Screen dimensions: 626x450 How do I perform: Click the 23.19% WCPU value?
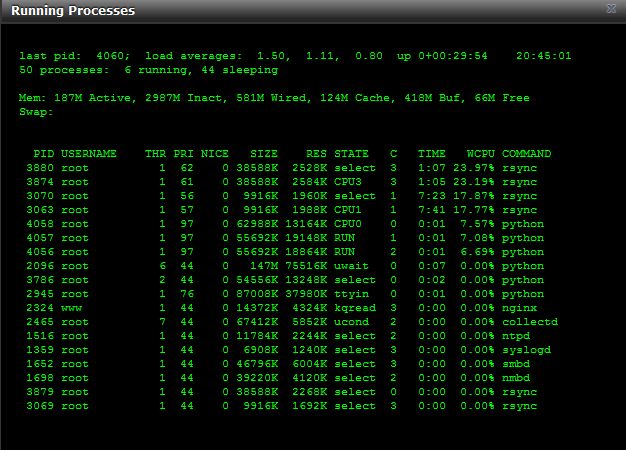click(473, 182)
